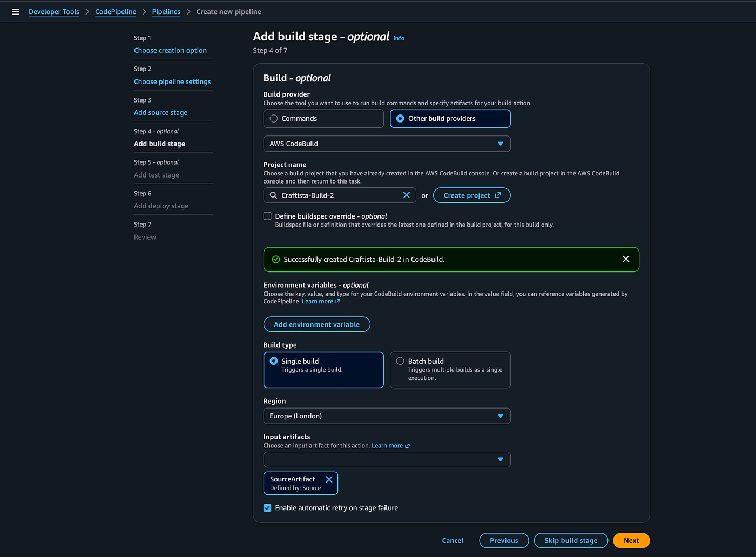756x557 pixels.
Task: Click 'Create new pipeline' breadcrumb text
Action: click(228, 12)
